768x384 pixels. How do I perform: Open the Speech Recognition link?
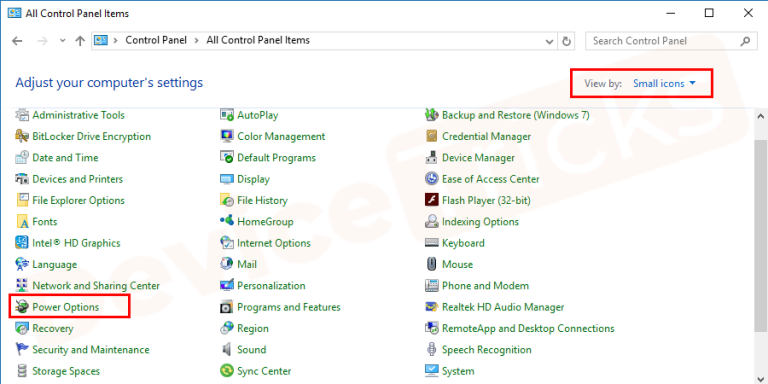point(487,350)
